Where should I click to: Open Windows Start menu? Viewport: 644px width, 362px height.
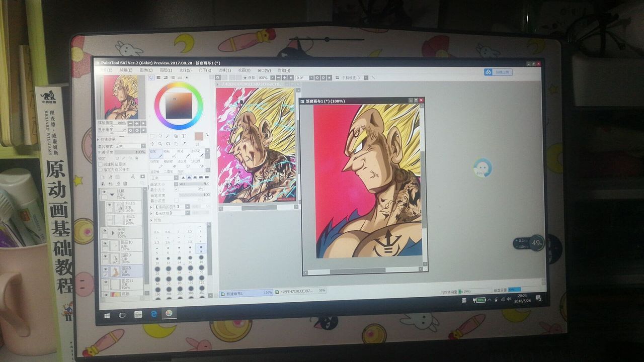[x=107, y=315]
